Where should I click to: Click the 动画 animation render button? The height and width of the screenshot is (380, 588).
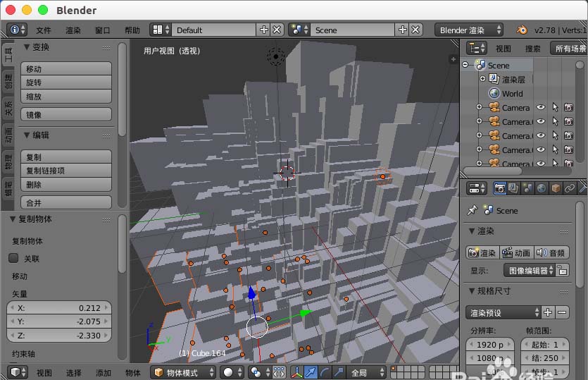pyautogui.click(x=516, y=252)
